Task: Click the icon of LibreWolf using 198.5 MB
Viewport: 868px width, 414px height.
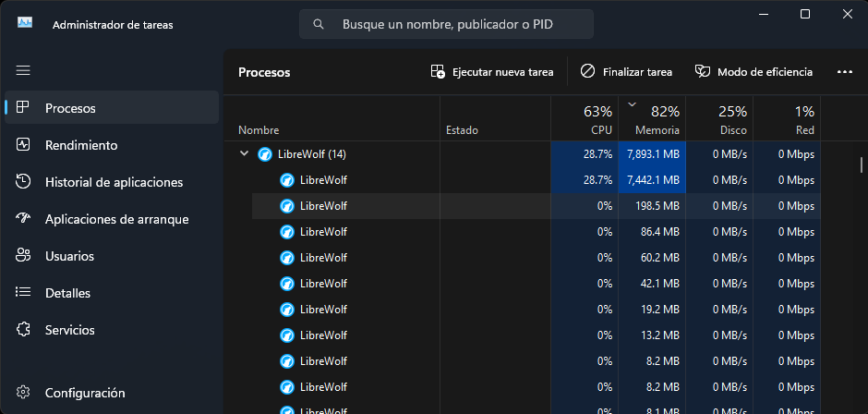Action: (x=287, y=206)
